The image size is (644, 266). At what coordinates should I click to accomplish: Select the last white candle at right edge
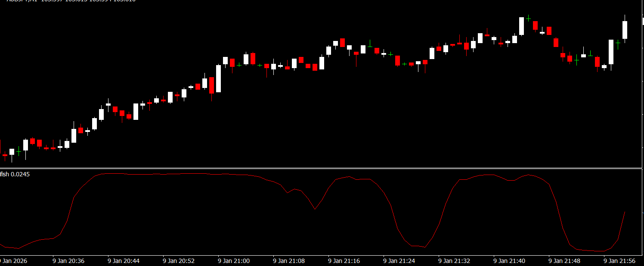(x=625, y=30)
